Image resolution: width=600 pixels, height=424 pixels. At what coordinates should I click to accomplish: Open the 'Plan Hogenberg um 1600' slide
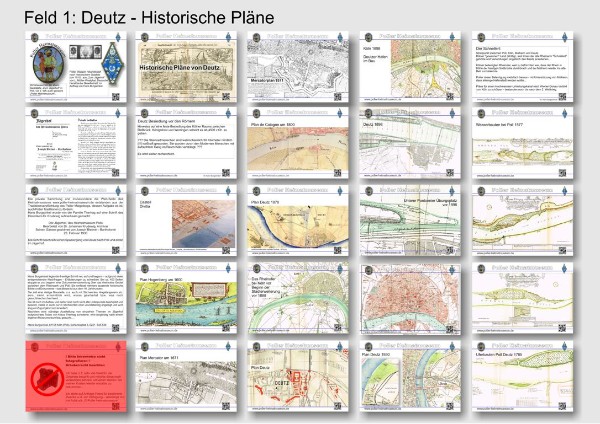click(x=186, y=298)
